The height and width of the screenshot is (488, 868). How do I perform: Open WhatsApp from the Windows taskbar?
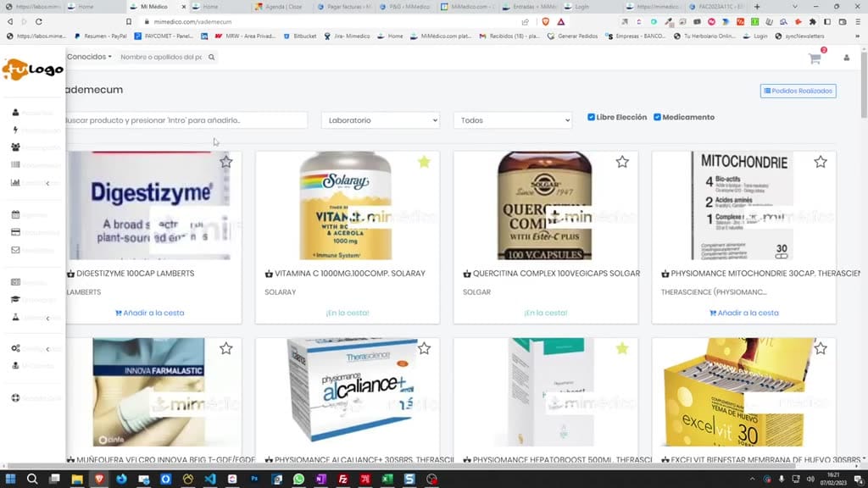299,479
